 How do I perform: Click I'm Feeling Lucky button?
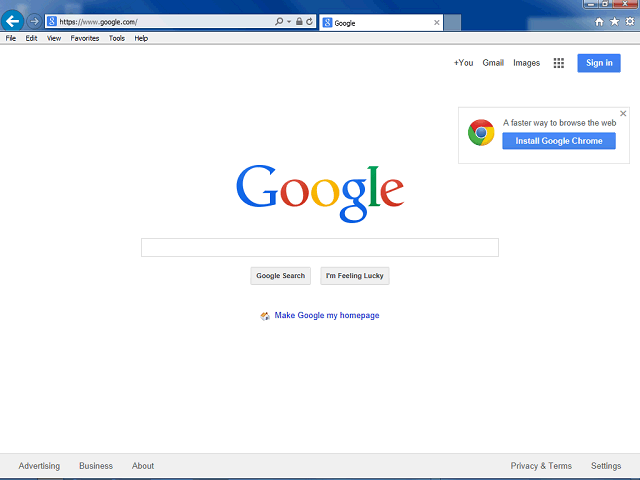click(x=355, y=276)
